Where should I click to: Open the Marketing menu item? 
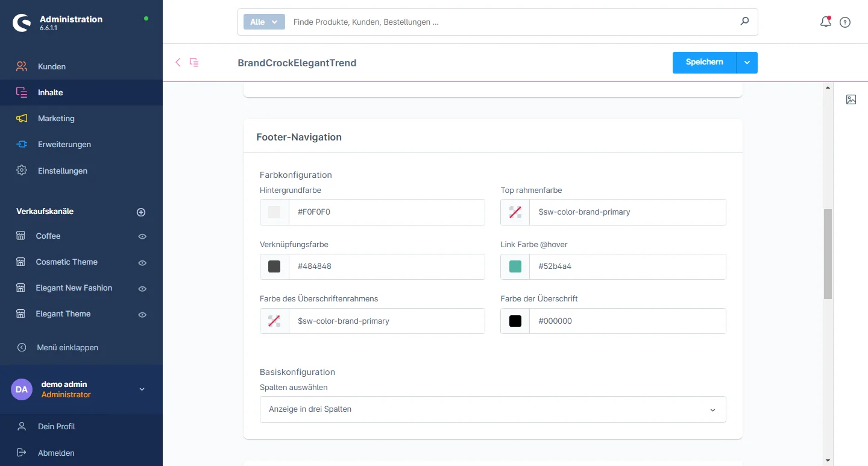click(56, 119)
